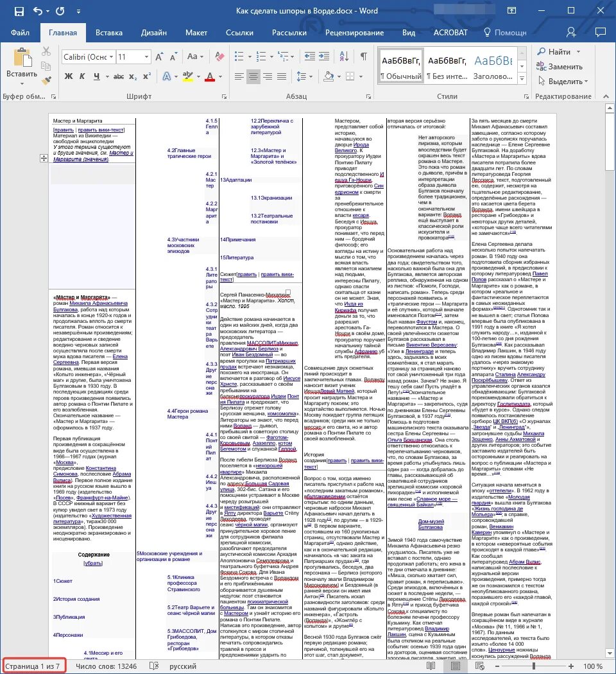Screen dimensions: 616x674
Task: Cut selection with the scissors icon
Action: click(x=46, y=51)
